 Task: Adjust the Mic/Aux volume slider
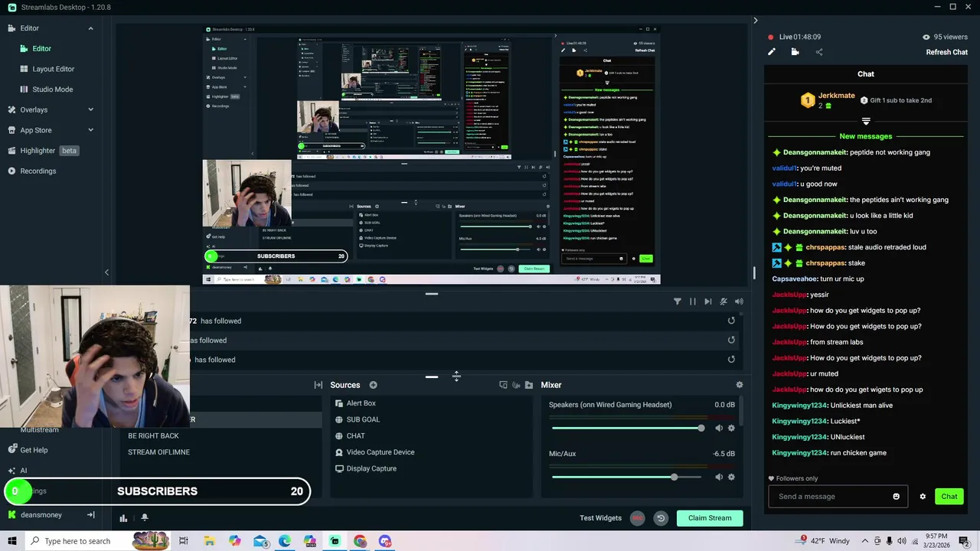[628, 477]
